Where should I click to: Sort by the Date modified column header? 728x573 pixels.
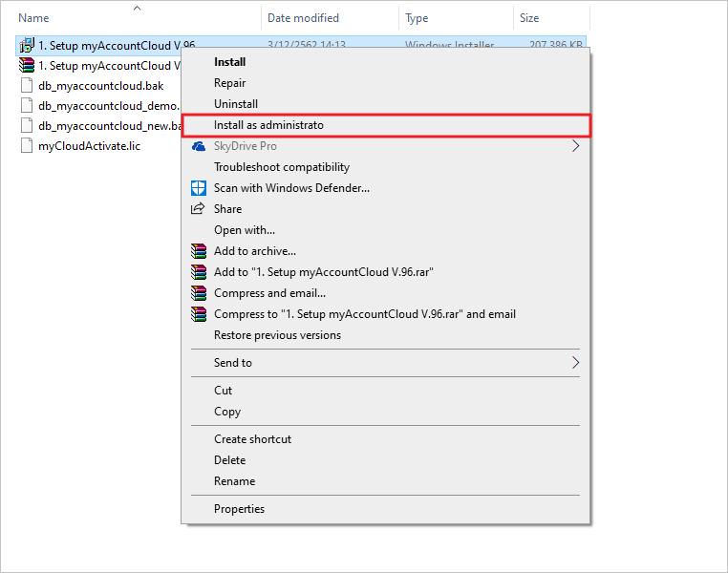[303, 18]
